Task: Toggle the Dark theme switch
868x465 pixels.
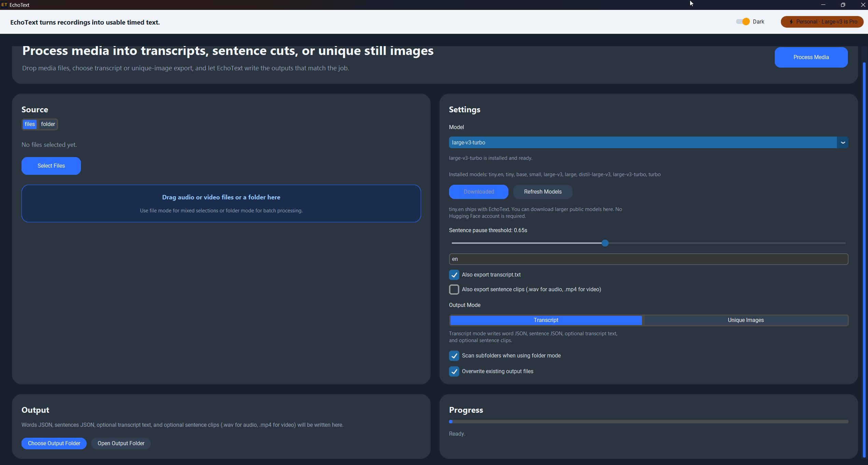Action: tap(743, 22)
